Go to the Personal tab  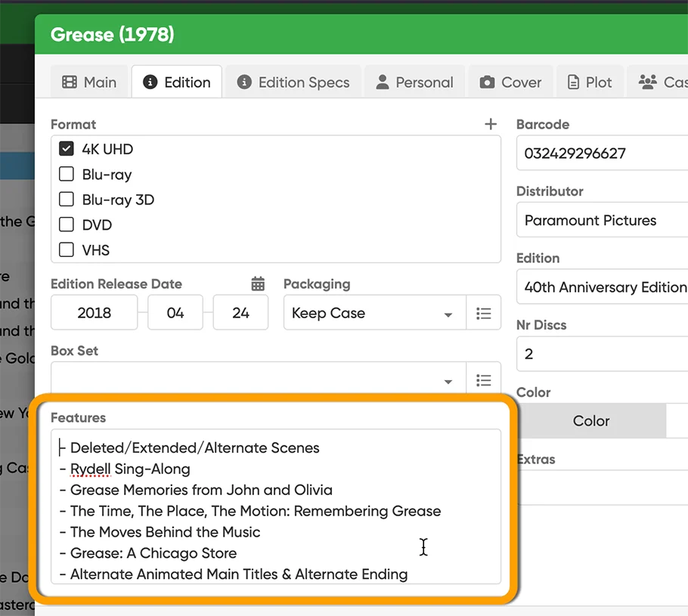coord(414,82)
